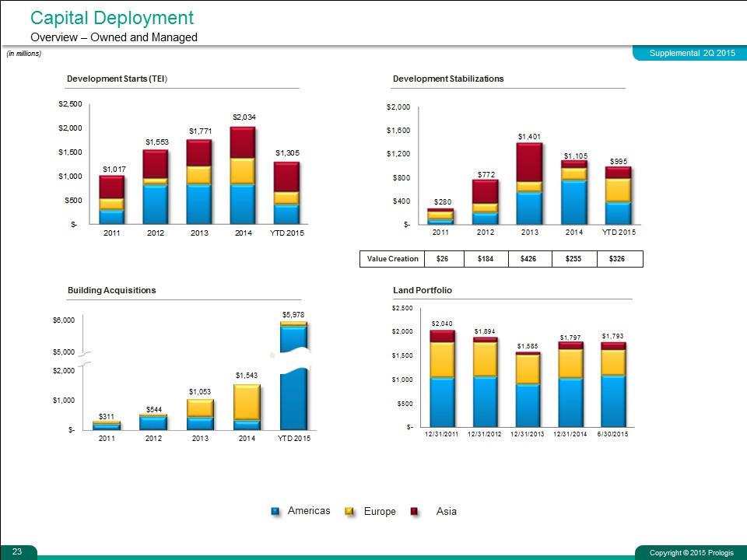
Task: Click the 6/30/2015 axis label
Action: click(x=612, y=434)
